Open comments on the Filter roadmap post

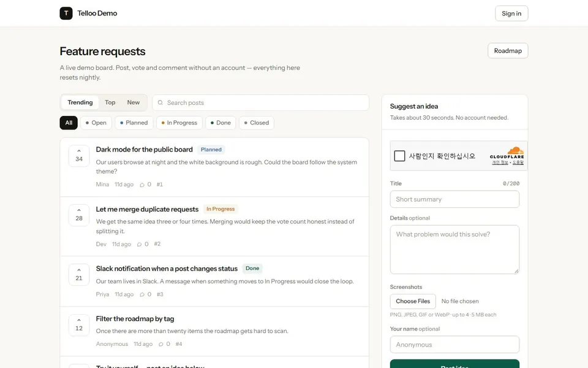click(164, 344)
